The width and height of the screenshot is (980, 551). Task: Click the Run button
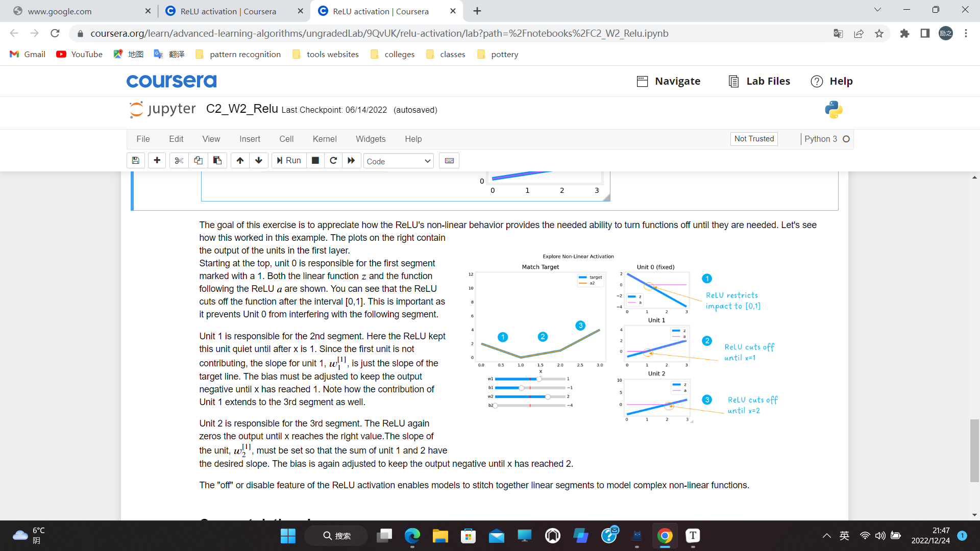[289, 161]
